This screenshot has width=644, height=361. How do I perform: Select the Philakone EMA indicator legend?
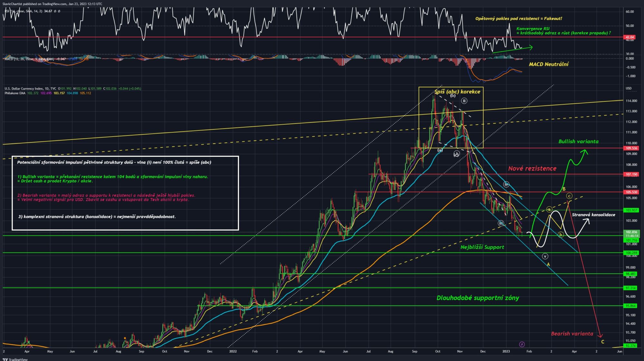pos(15,93)
